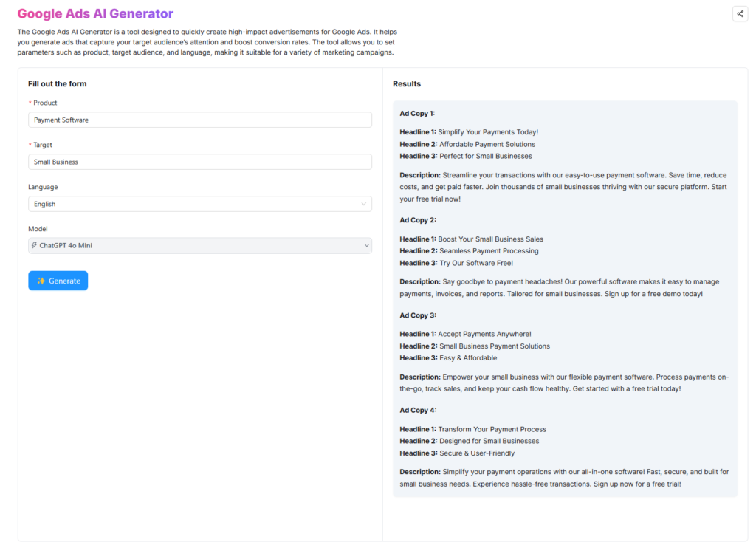Click the Results panel heading
Image resolution: width=756 pixels, height=548 pixels.
[407, 84]
